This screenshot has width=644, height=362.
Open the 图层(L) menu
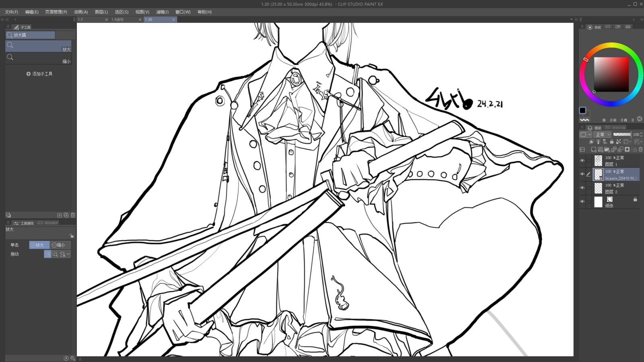[x=101, y=12]
